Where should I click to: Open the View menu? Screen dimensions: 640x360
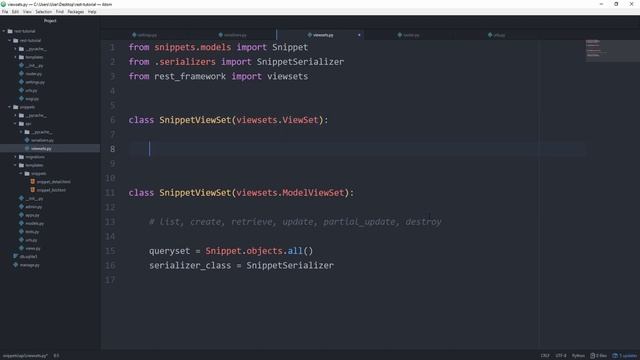(27, 12)
